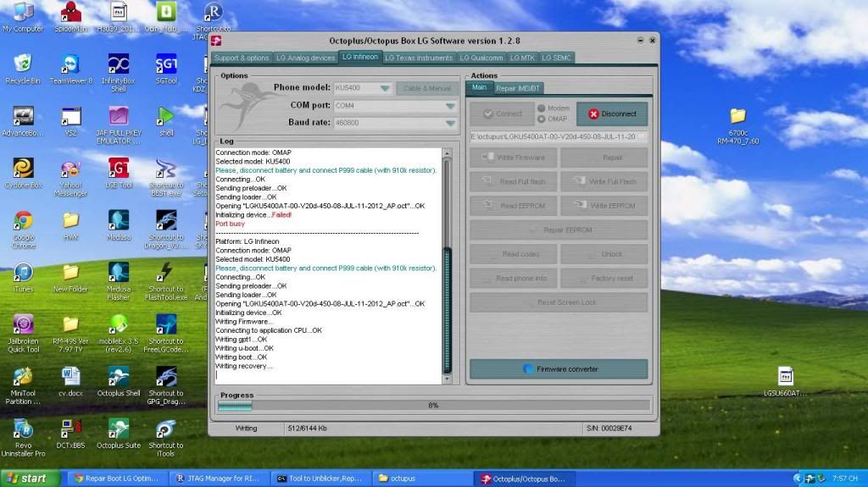
Task: Switch to LG Texas Instruments tab
Action: [419, 58]
